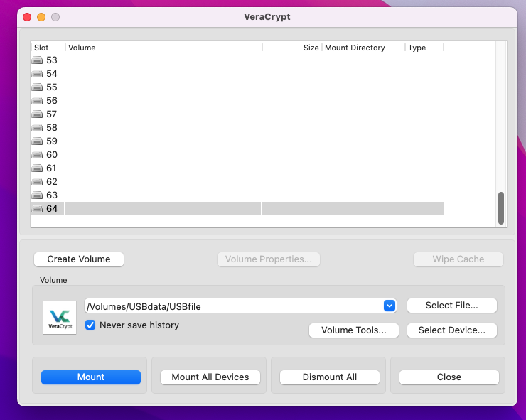Select the drive icon for slot 56
Viewport: 526px width, 420px height.
(x=37, y=101)
